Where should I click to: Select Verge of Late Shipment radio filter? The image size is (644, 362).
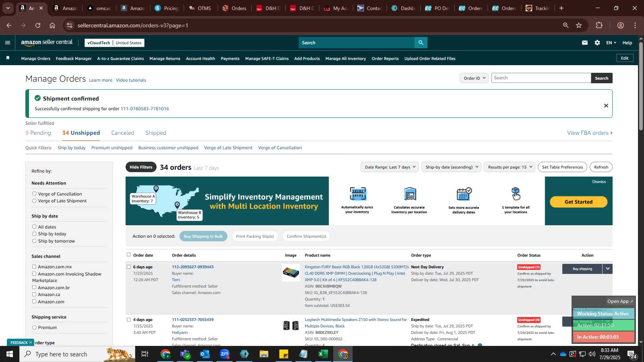(x=34, y=200)
